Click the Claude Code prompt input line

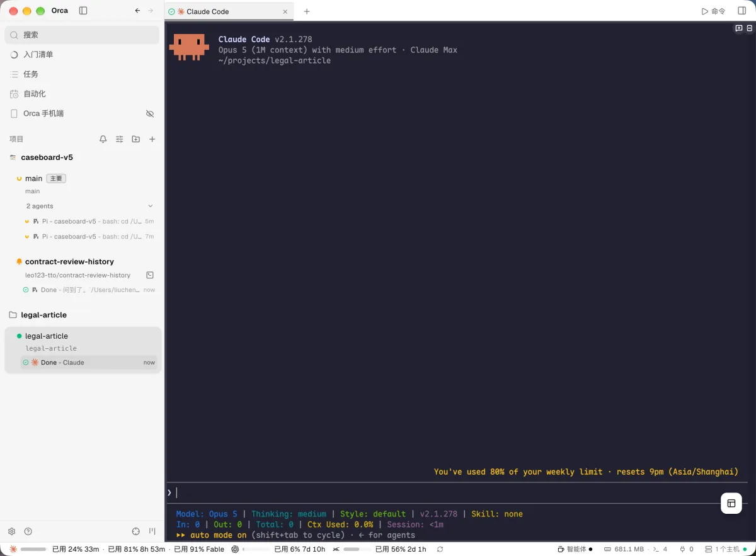(x=457, y=492)
